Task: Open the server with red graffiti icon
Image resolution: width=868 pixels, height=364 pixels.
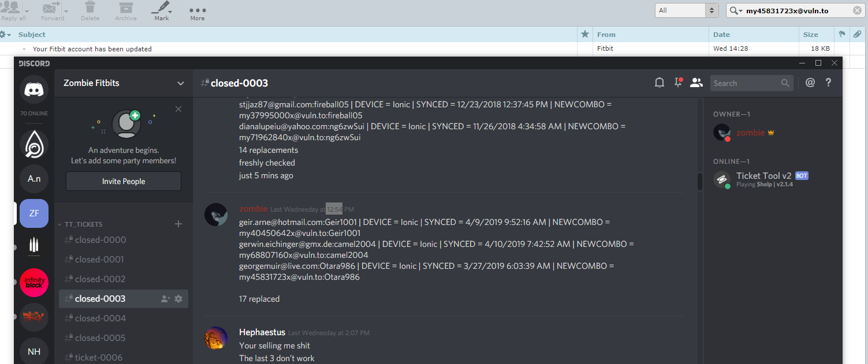Action: pos(34,317)
